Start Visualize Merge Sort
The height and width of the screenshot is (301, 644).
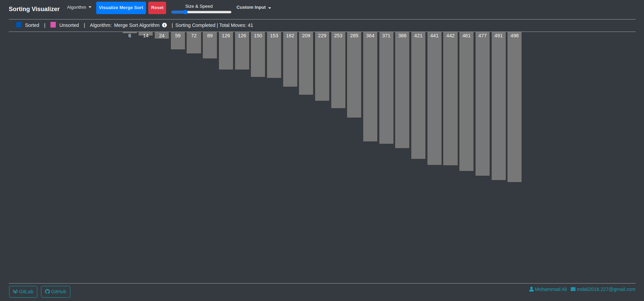[121, 8]
